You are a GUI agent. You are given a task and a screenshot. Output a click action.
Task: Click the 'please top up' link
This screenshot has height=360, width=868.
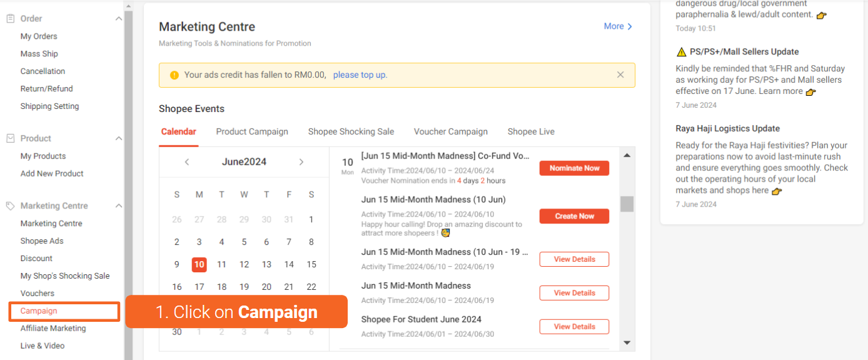pyautogui.click(x=360, y=75)
